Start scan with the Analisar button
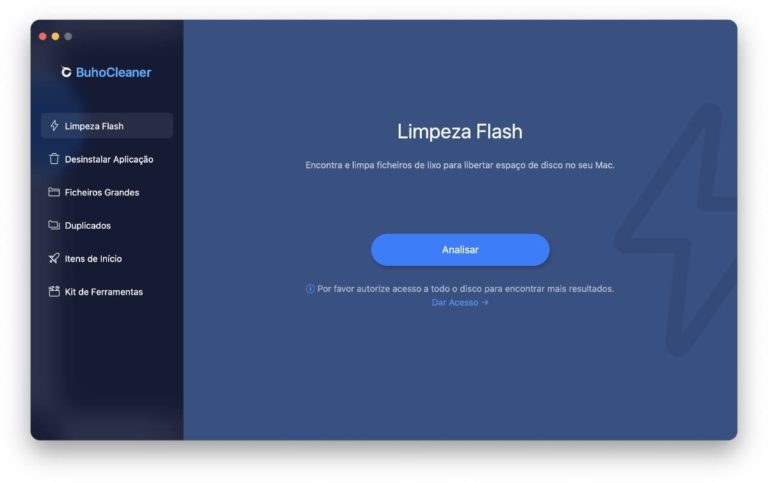Screen dimensions: 768x483 coord(460,250)
